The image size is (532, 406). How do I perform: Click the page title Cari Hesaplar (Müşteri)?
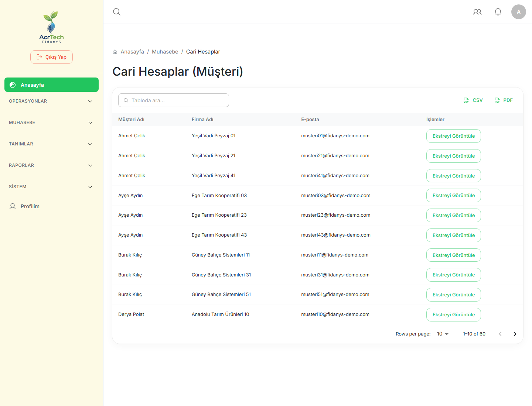tap(178, 72)
